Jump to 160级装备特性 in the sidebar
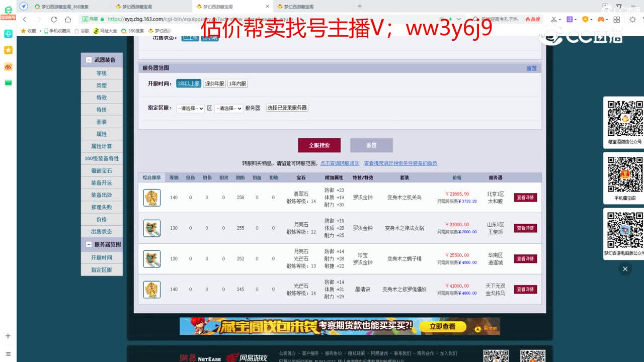This screenshot has height=362, width=644. pyautogui.click(x=102, y=158)
